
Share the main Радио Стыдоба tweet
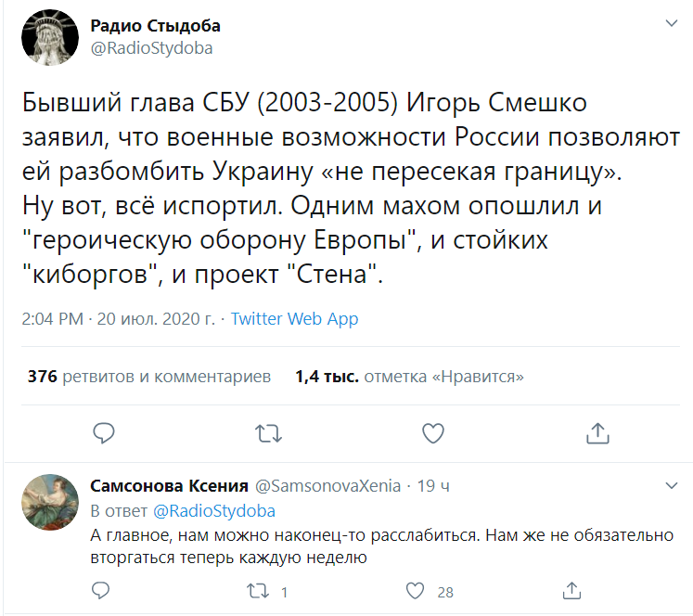tap(597, 432)
